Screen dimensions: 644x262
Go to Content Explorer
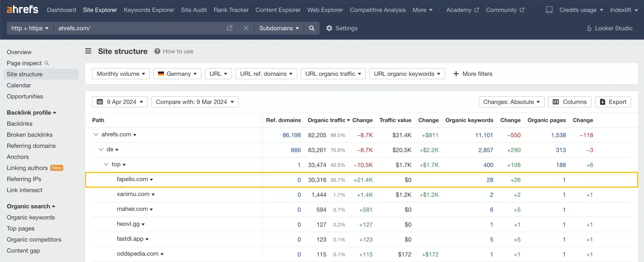click(278, 10)
